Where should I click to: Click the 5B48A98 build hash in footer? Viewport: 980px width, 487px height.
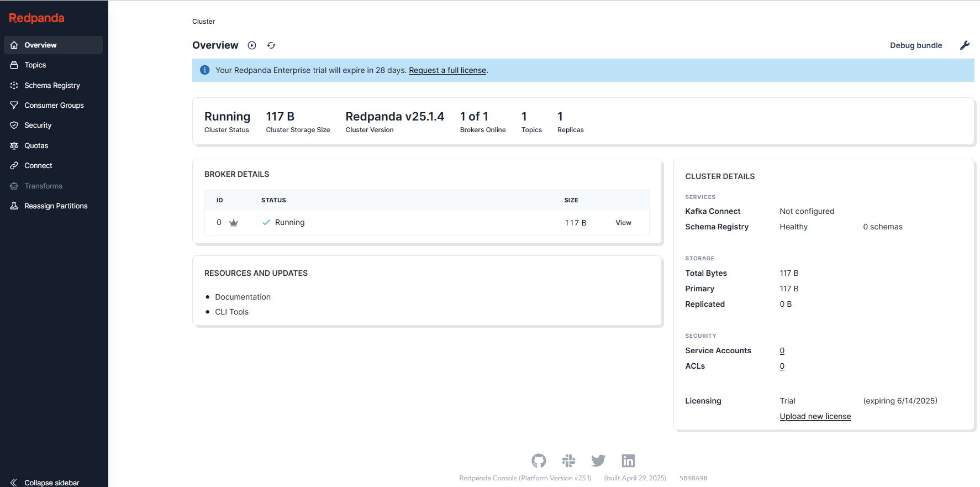(693, 478)
